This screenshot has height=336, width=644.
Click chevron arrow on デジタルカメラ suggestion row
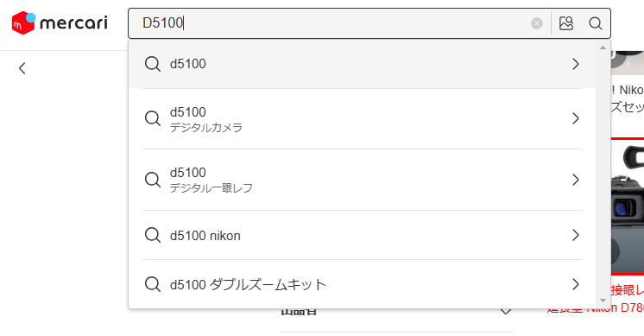[x=576, y=118]
